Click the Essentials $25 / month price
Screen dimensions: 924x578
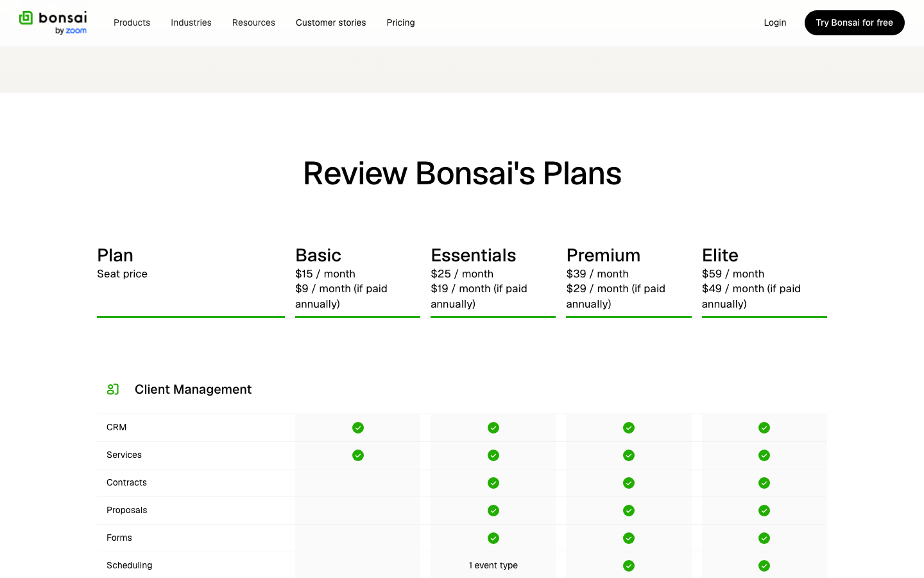coord(462,274)
